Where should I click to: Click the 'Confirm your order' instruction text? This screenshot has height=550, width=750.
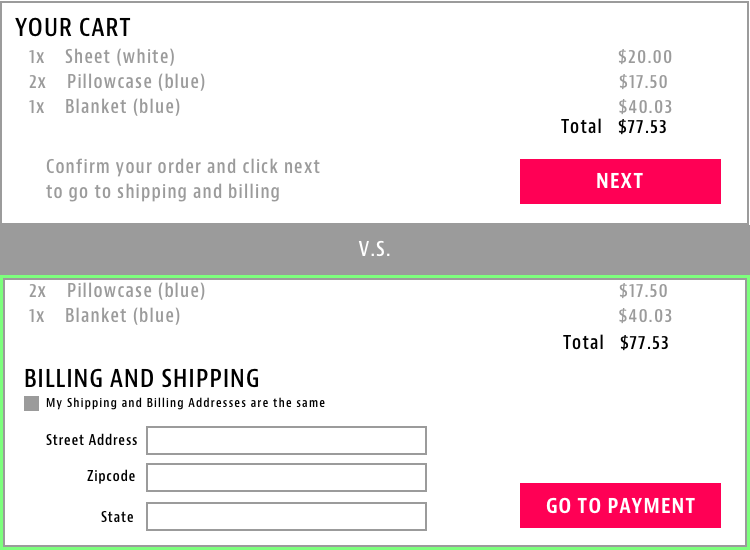pyautogui.click(x=183, y=179)
